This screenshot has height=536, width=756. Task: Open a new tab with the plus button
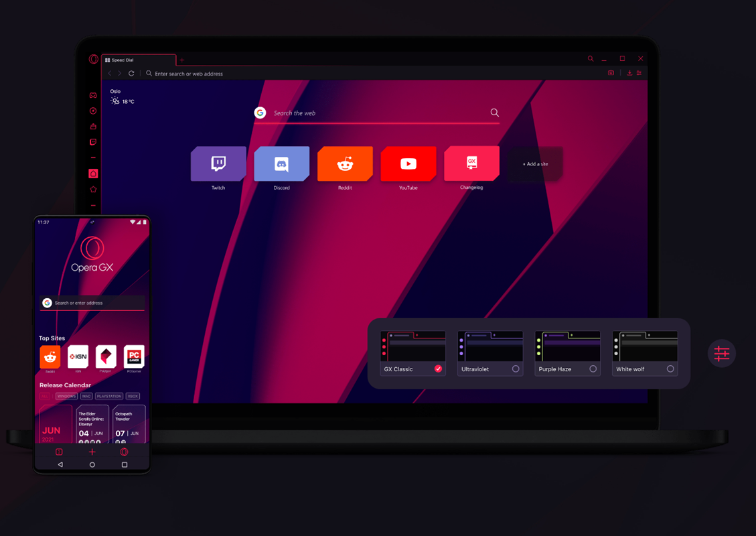pyautogui.click(x=181, y=60)
